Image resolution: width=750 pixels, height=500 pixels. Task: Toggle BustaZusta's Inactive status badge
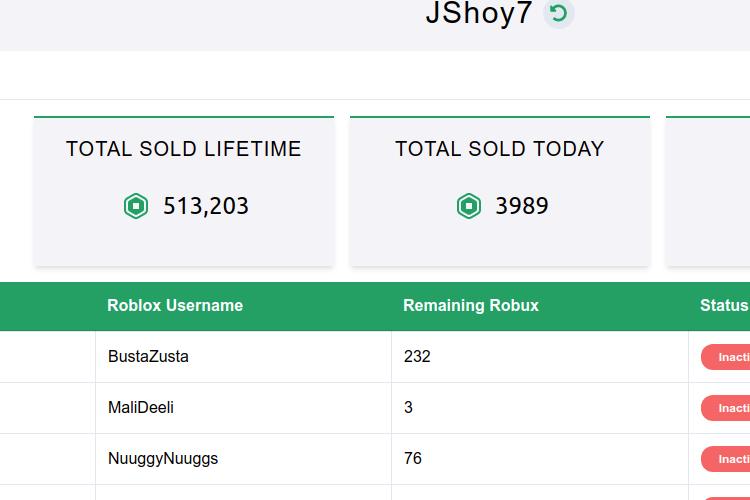726,357
